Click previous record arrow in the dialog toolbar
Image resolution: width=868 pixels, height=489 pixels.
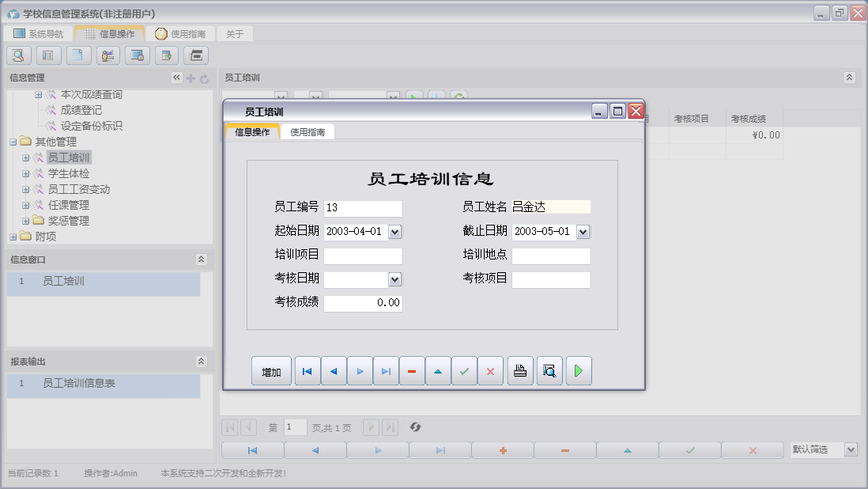click(x=334, y=371)
